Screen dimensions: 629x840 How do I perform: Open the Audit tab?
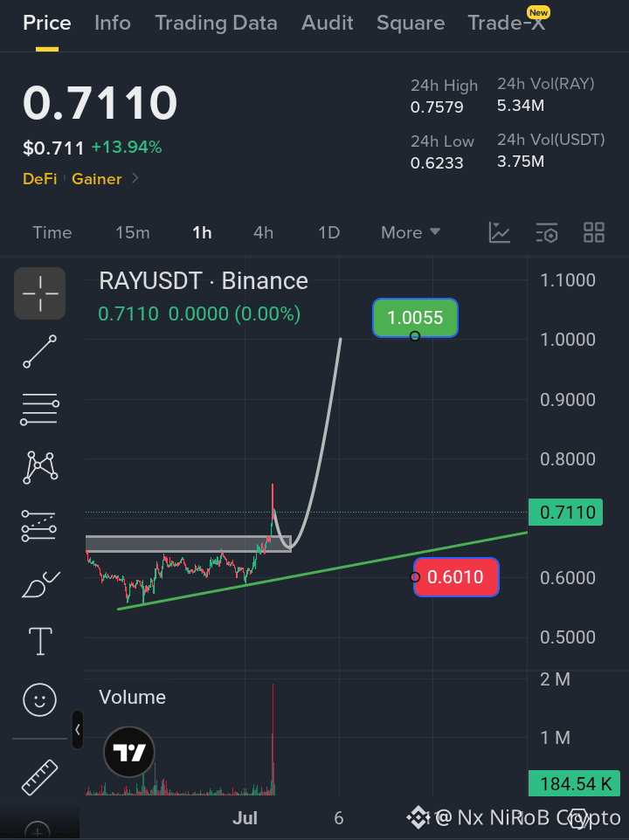[328, 23]
